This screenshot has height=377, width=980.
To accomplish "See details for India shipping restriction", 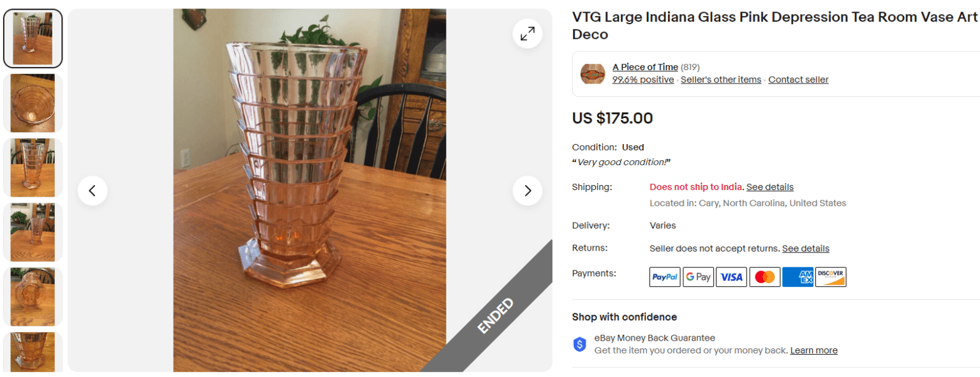I will pyautogui.click(x=769, y=186).
